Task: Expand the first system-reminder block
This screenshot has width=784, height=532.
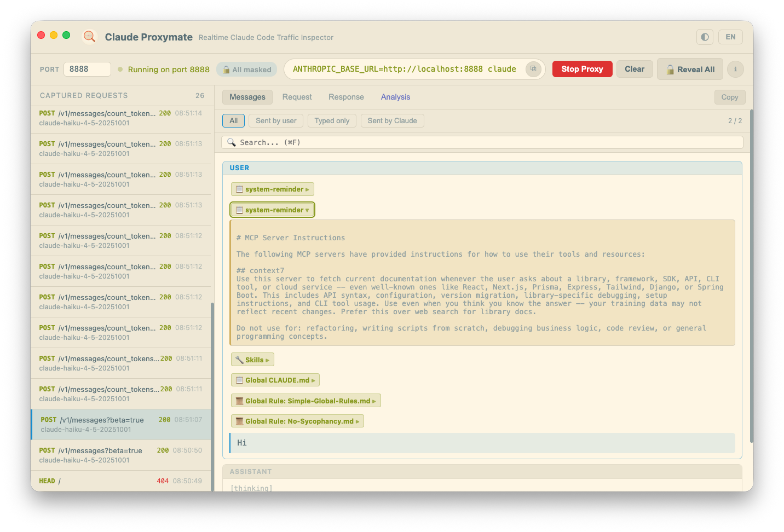Action: 272,189
